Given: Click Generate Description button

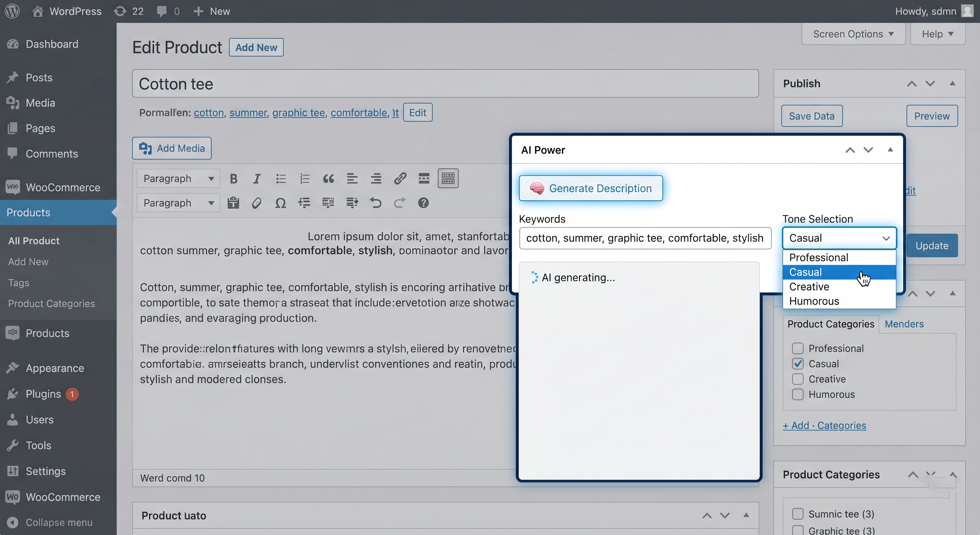Looking at the screenshot, I should pos(591,188).
